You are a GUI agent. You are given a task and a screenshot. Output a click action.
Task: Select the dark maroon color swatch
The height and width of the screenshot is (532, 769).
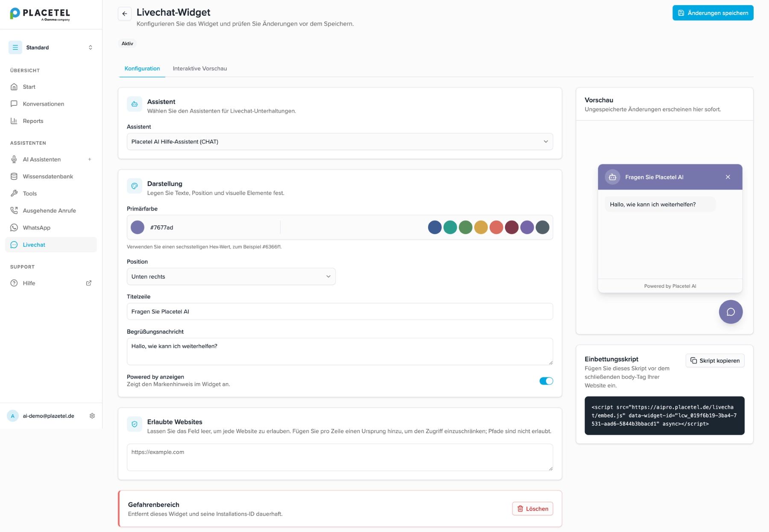click(512, 228)
